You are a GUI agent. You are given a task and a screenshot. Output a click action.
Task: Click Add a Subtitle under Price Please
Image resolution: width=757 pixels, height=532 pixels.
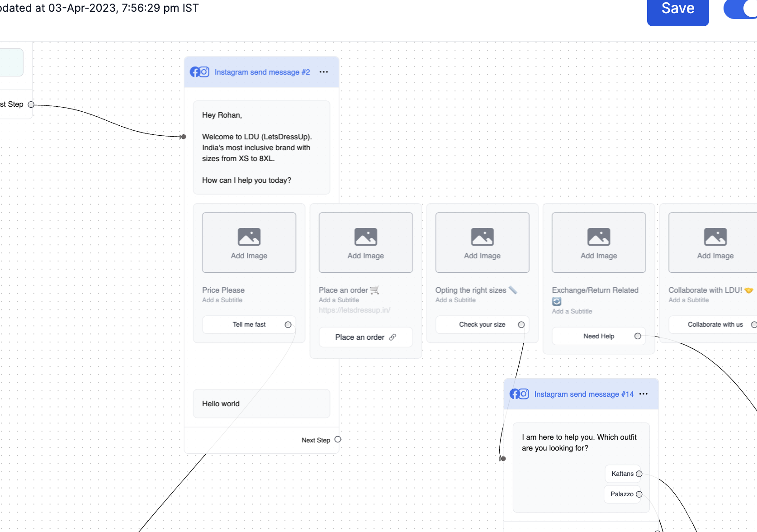pos(222,300)
